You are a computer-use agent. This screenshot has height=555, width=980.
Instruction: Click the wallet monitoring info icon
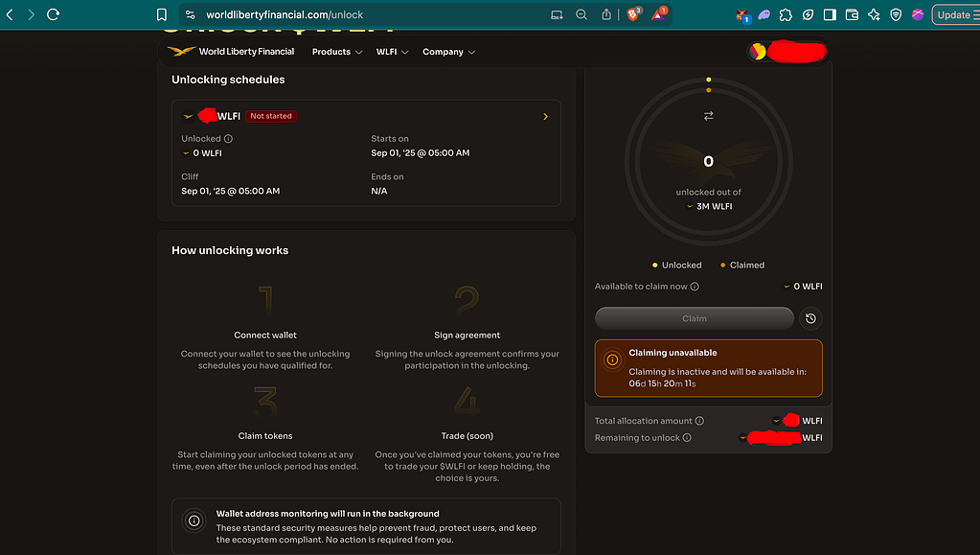(x=194, y=520)
